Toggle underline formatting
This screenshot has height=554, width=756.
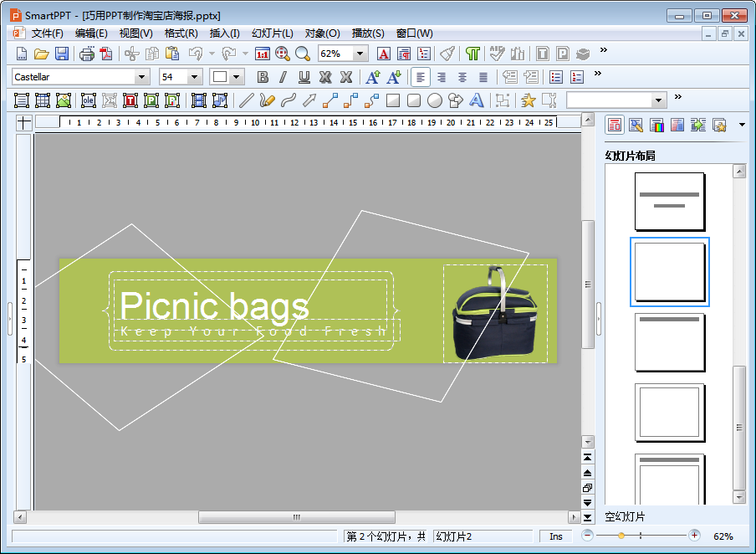click(304, 77)
